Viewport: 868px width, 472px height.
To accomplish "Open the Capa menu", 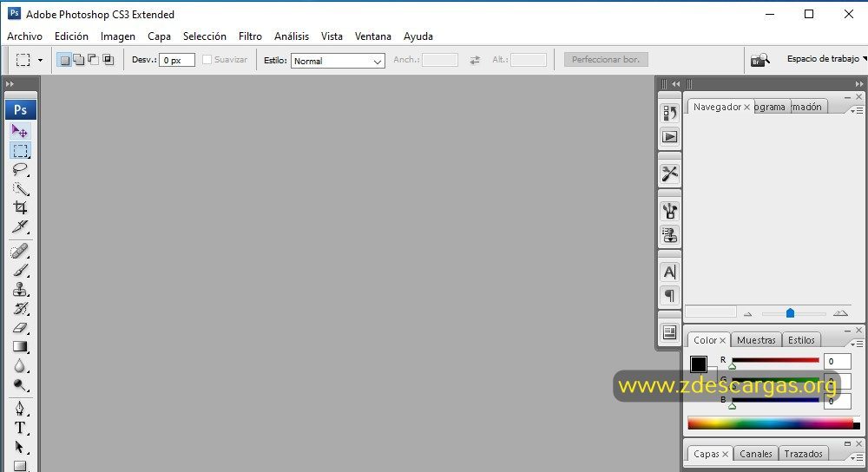I will click(159, 36).
